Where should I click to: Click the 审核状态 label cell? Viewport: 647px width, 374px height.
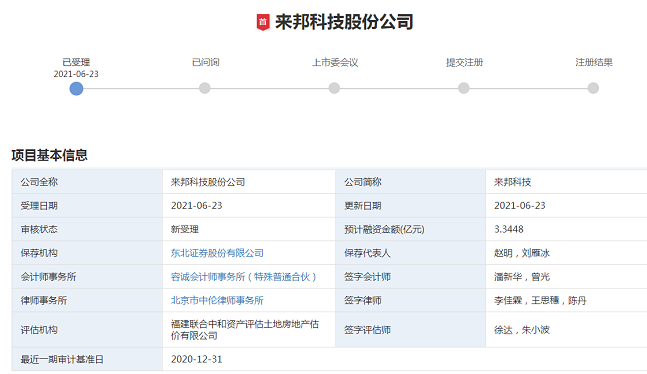click(87, 229)
